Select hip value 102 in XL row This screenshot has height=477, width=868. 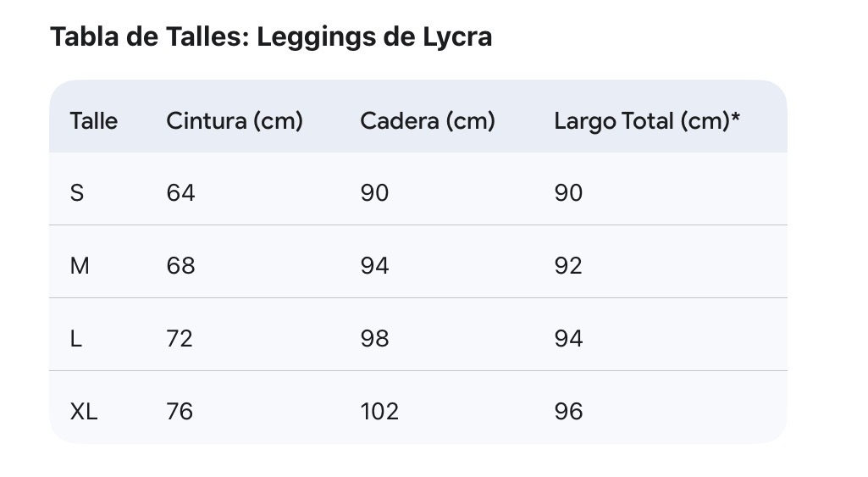pyautogui.click(x=379, y=412)
